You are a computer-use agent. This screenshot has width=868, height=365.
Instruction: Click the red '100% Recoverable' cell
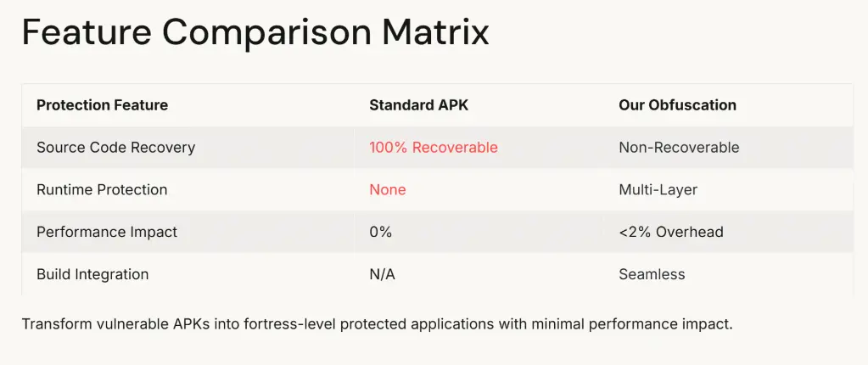[433, 148]
